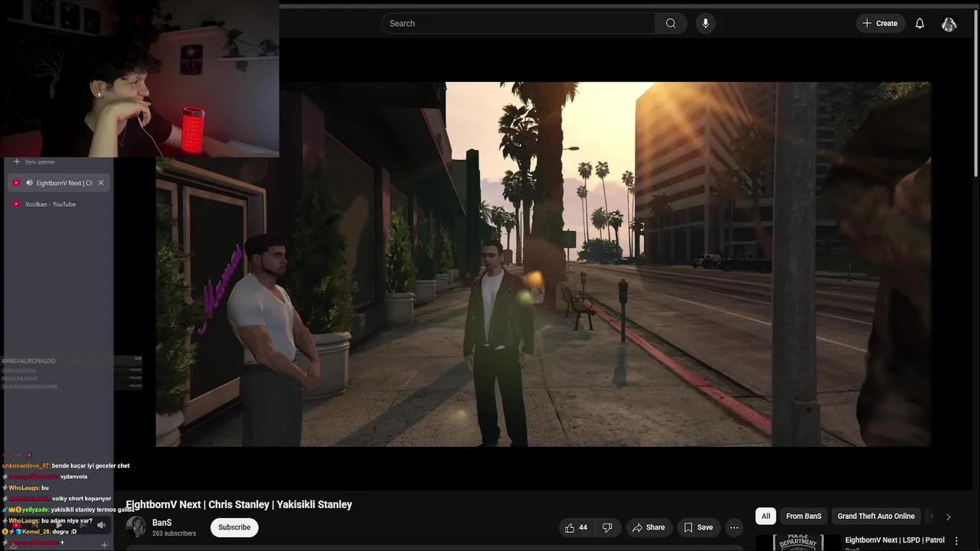The height and width of the screenshot is (551, 980).
Task: Close the EightbornV Next tab
Action: coord(100,183)
